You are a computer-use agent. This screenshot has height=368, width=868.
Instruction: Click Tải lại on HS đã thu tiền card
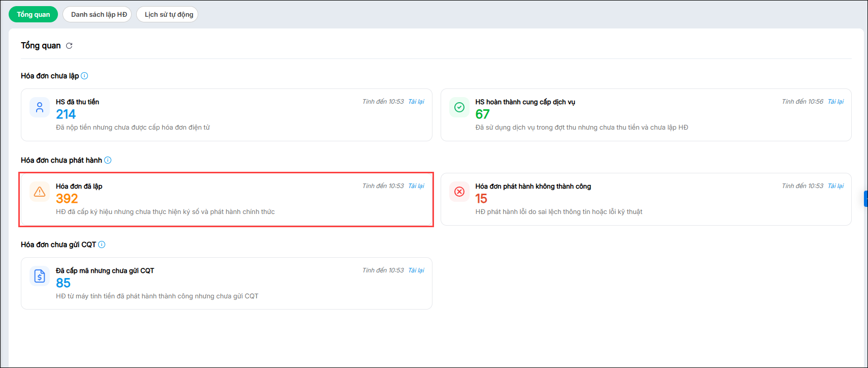tap(416, 102)
